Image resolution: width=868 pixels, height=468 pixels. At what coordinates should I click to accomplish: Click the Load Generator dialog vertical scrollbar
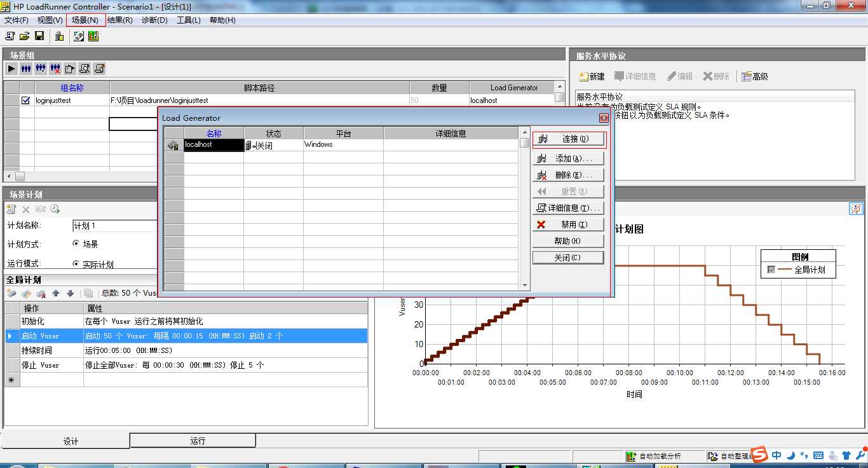coord(525,209)
